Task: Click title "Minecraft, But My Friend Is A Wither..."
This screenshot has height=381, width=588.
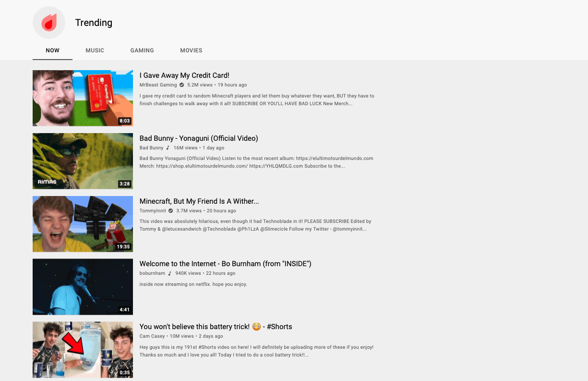Action: pos(199,201)
